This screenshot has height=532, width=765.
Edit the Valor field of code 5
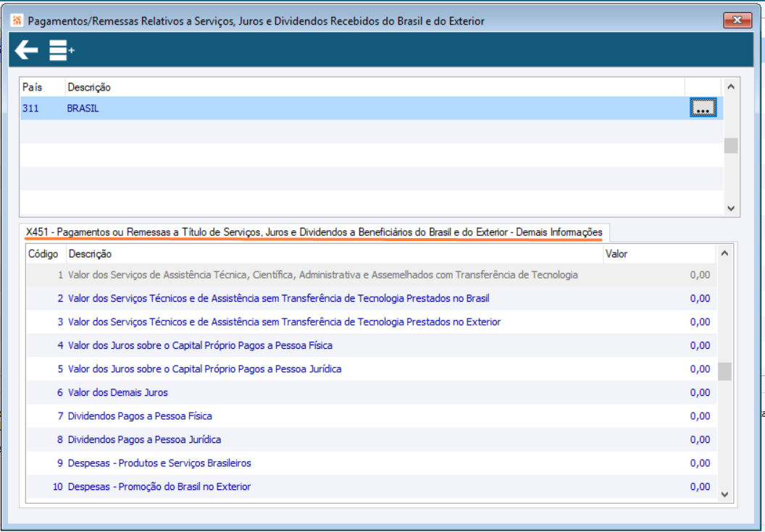point(659,369)
